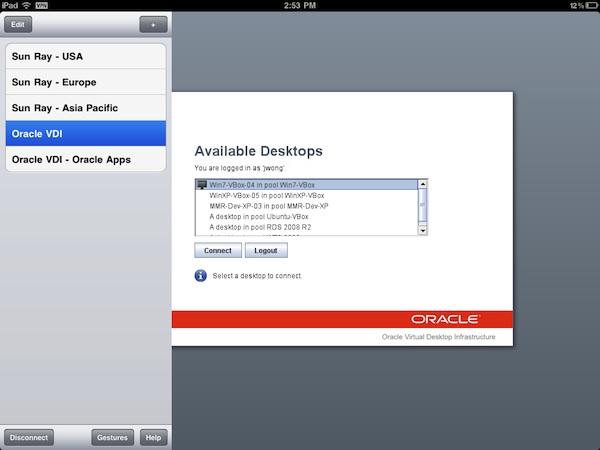This screenshot has height=450, width=600.
Task: Tap the Wi-Fi status icon
Action: pyautogui.click(x=26, y=5)
